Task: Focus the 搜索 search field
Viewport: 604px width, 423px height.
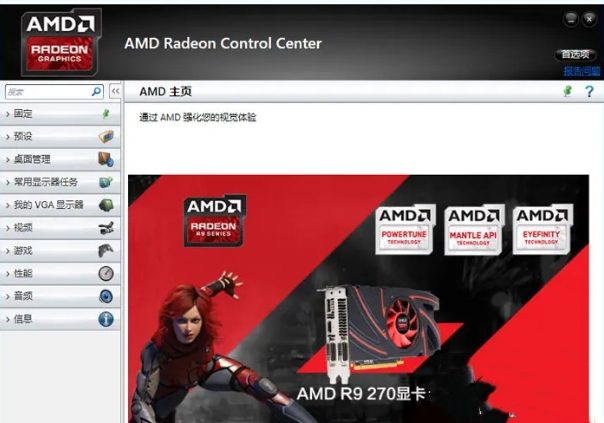Action: (x=54, y=91)
